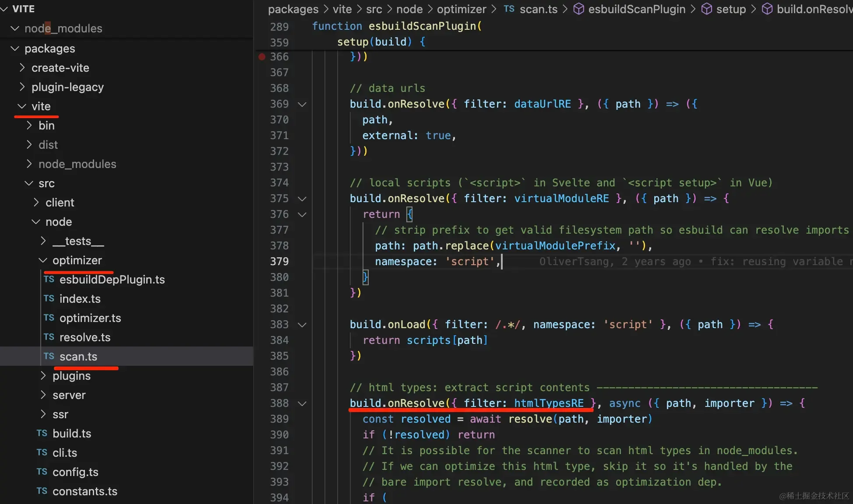Screen dimensions: 853x504
Task: Collapse the packages folder
Action: pos(15,48)
